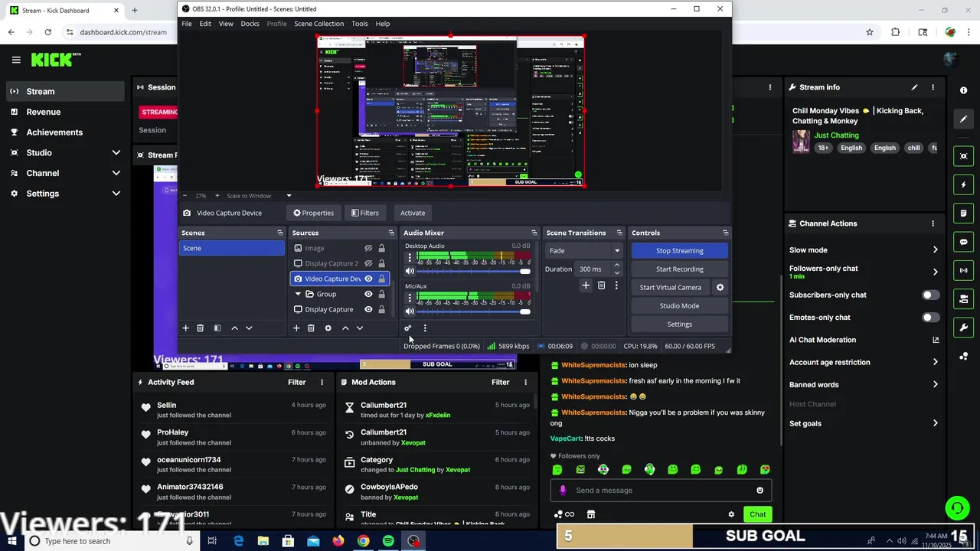The width and height of the screenshot is (980, 551).
Task: Open Audio Mixer bottom three-dot menu
Action: coord(425,328)
